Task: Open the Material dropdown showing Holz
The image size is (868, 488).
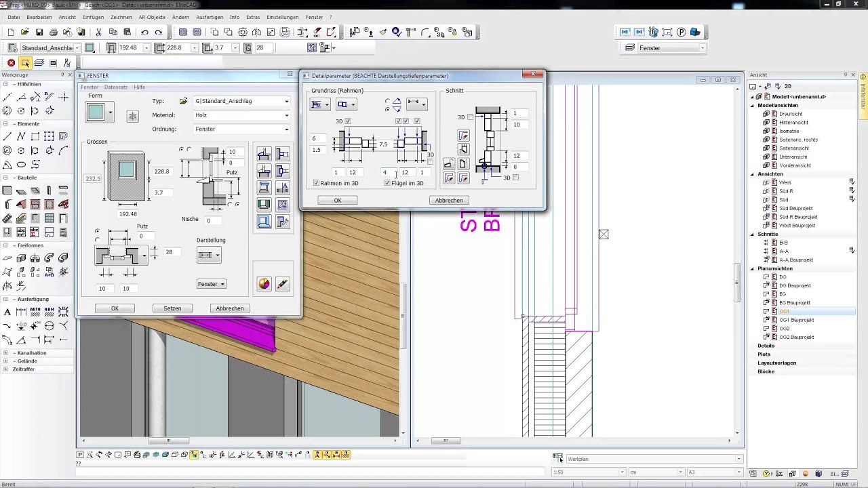Action: pos(242,115)
